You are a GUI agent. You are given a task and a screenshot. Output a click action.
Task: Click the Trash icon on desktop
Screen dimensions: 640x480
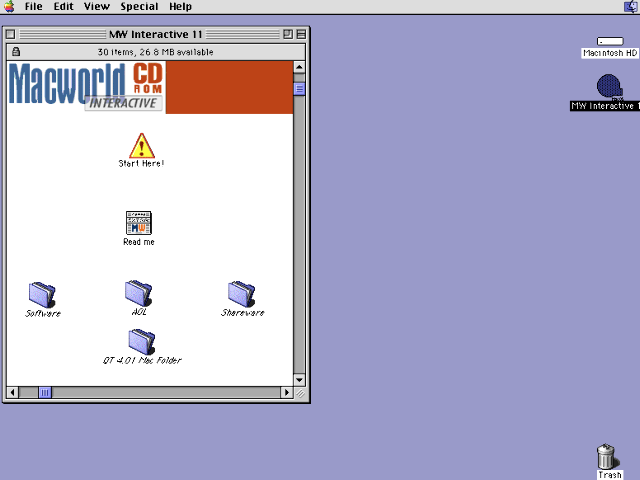607,456
